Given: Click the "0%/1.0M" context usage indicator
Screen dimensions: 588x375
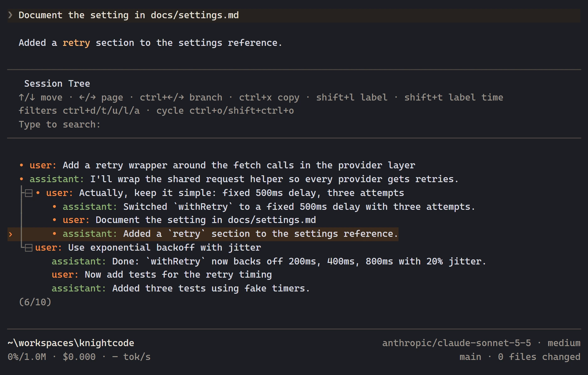Looking at the screenshot, I should coord(27,357).
